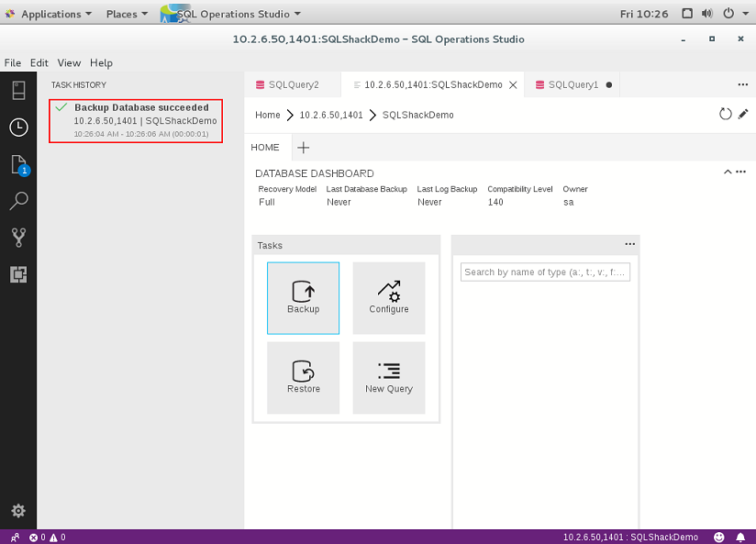Click the TASK HISTORY panel title
The width and height of the screenshot is (756, 544).
[x=79, y=85]
